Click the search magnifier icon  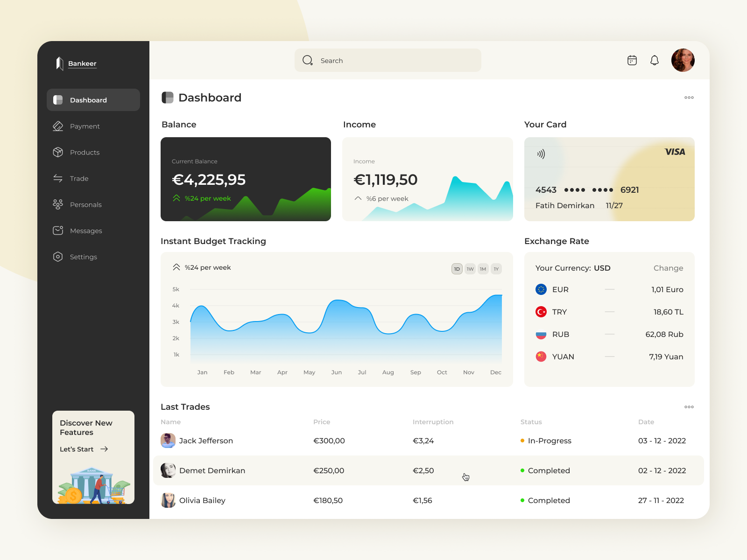(x=307, y=60)
